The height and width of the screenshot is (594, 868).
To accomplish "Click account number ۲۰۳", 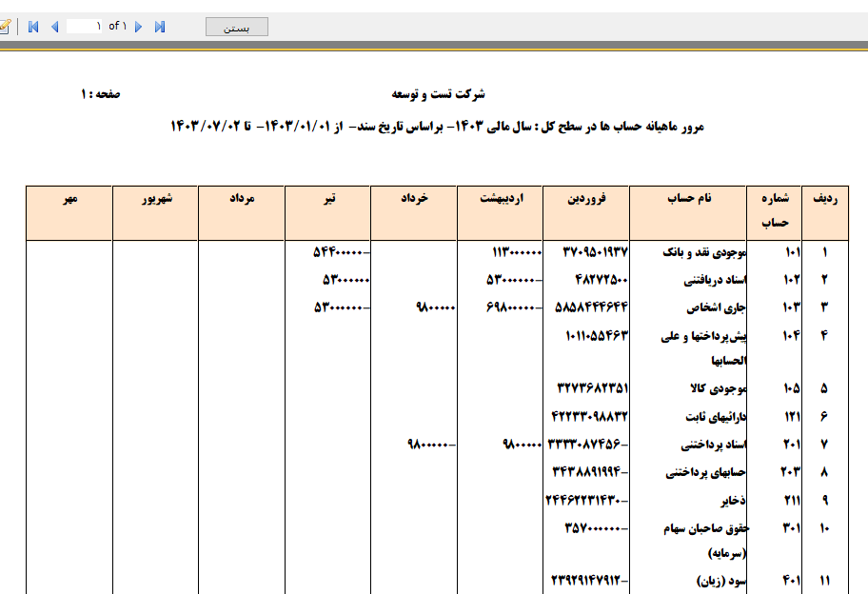I will pos(791,472).
